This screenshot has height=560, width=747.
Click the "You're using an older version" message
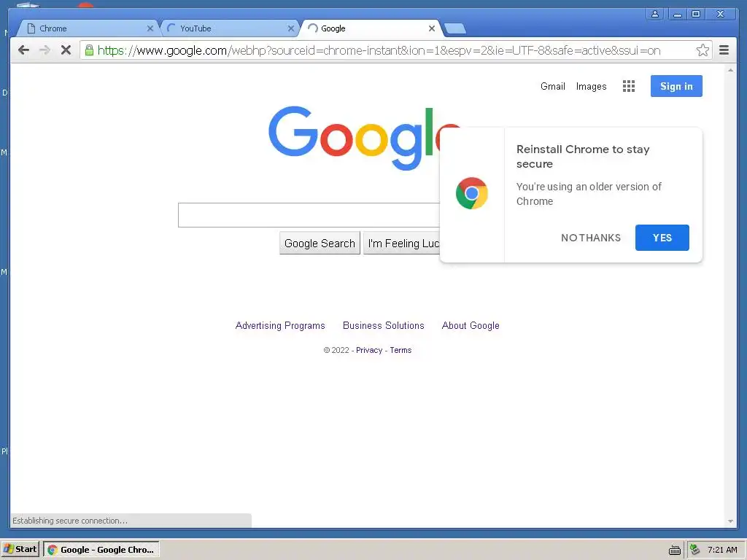tap(589, 194)
